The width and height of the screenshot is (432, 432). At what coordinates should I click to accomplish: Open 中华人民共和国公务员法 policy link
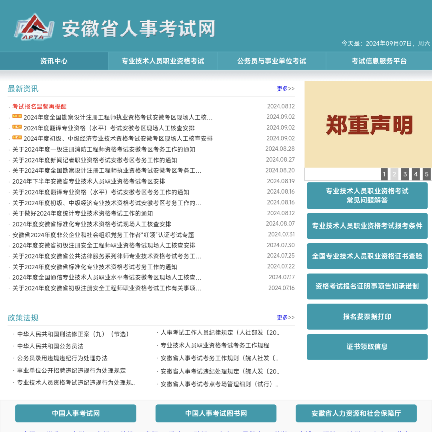[50, 346]
